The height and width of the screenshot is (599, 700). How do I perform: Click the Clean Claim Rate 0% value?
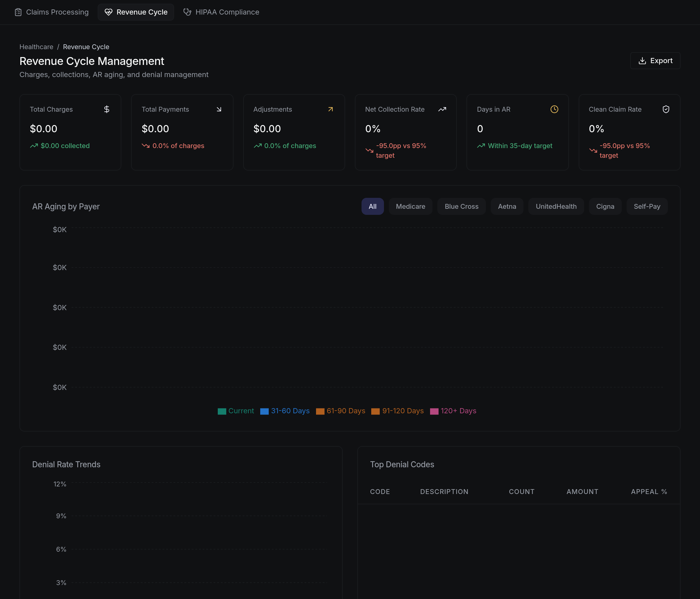point(597,128)
